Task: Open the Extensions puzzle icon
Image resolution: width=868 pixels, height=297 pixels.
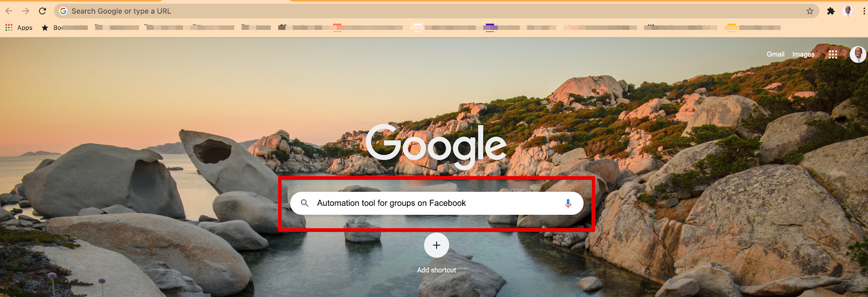Action: click(x=831, y=11)
